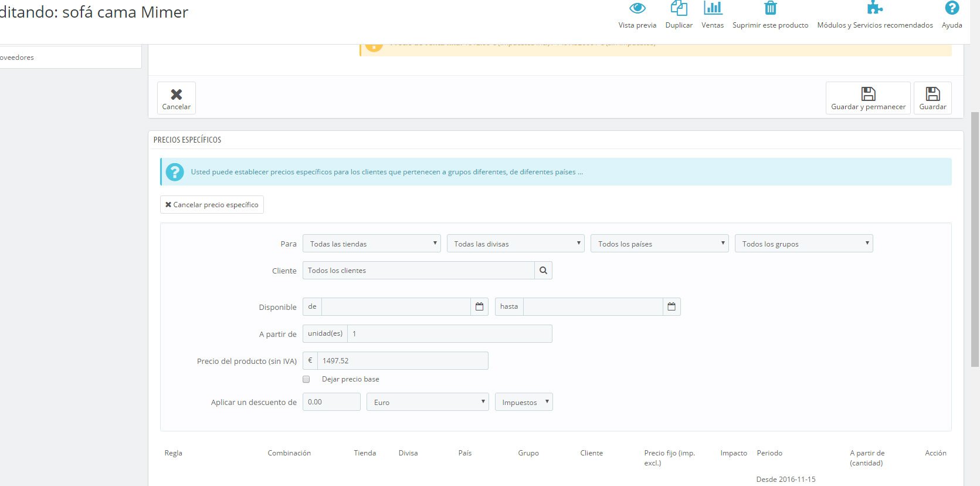Open the Todas las tiendas dropdown
Image resolution: width=980 pixels, height=486 pixels.
click(x=372, y=244)
